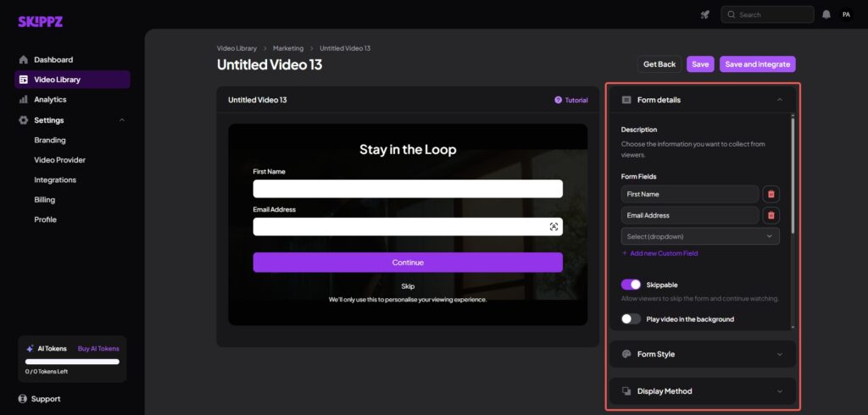
Task: Expand the Display Method section
Action: click(703, 391)
